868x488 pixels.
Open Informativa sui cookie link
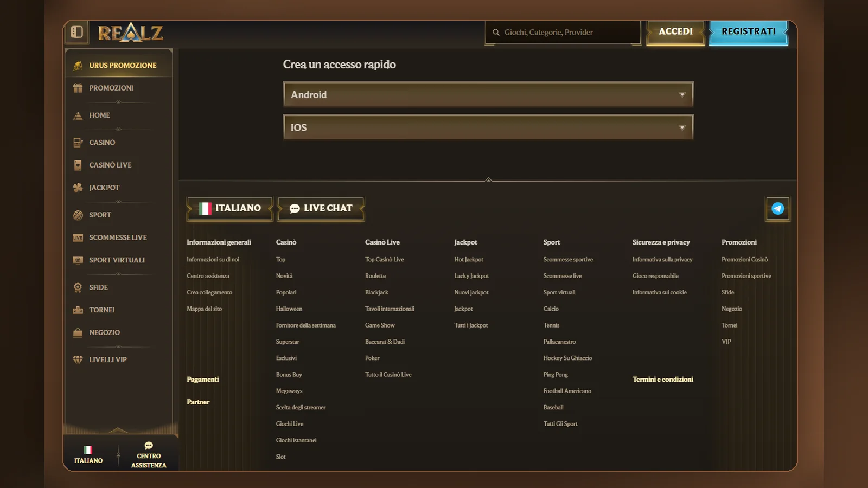[660, 292]
